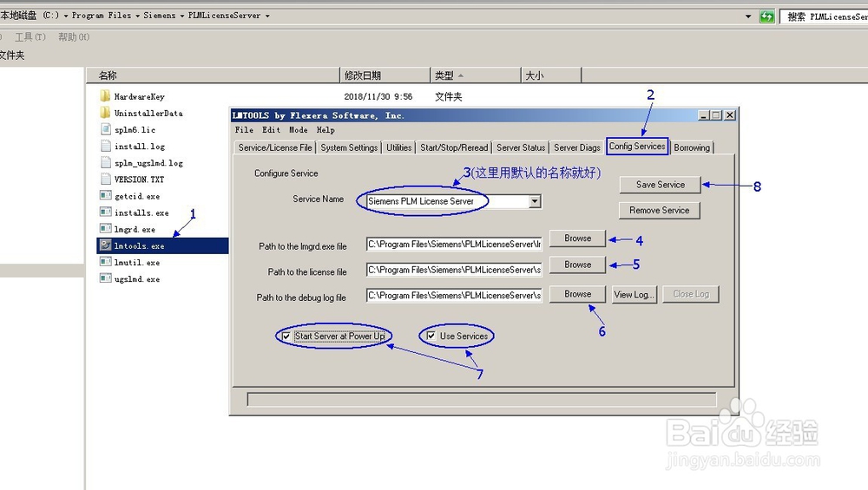Select the UninstallerData folder icon
Image resolution: width=868 pixels, height=490 pixels.
[x=105, y=113]
